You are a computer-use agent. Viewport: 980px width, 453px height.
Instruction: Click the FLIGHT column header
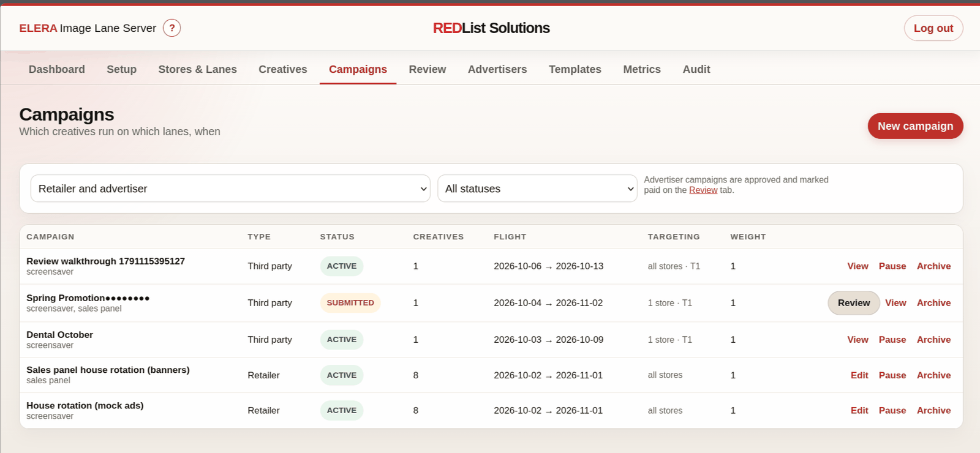(x=510, y=237)
